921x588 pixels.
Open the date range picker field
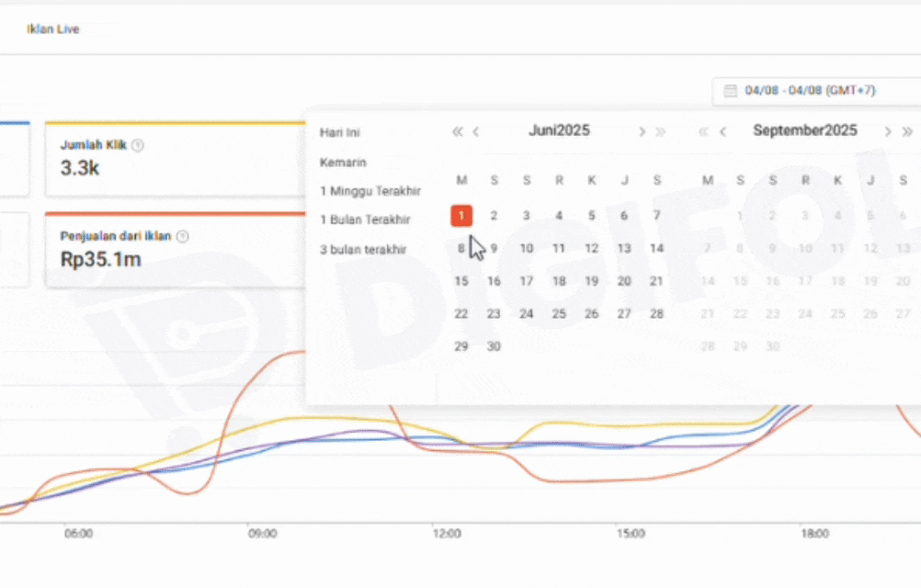pos(809,91)
